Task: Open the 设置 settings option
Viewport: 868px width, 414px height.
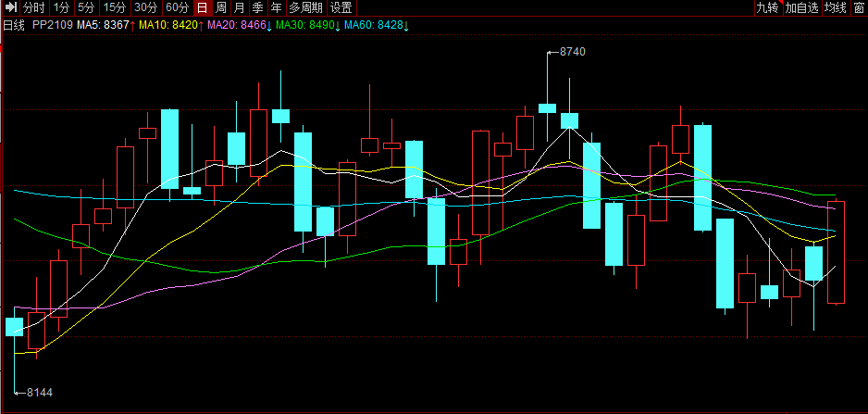Action: click(341, 7)
